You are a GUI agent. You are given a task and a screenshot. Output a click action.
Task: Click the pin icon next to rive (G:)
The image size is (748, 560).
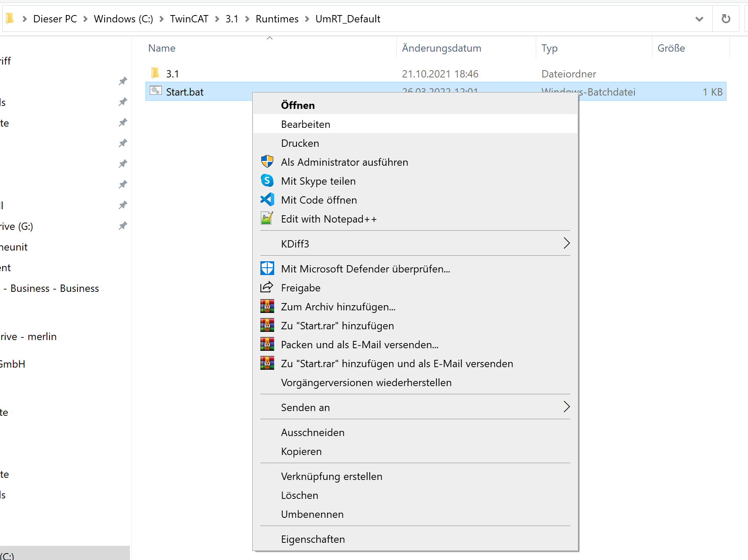(x=123, y=226)
